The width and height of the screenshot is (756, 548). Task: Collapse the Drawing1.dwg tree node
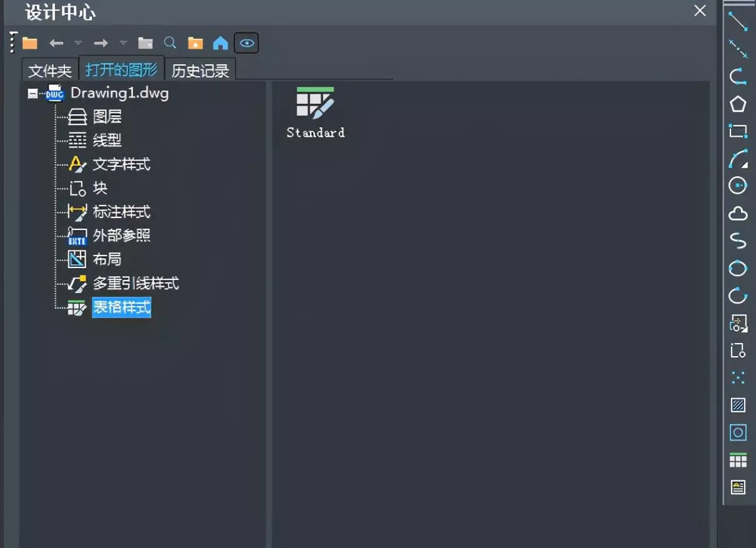click(x=33, y=94)
